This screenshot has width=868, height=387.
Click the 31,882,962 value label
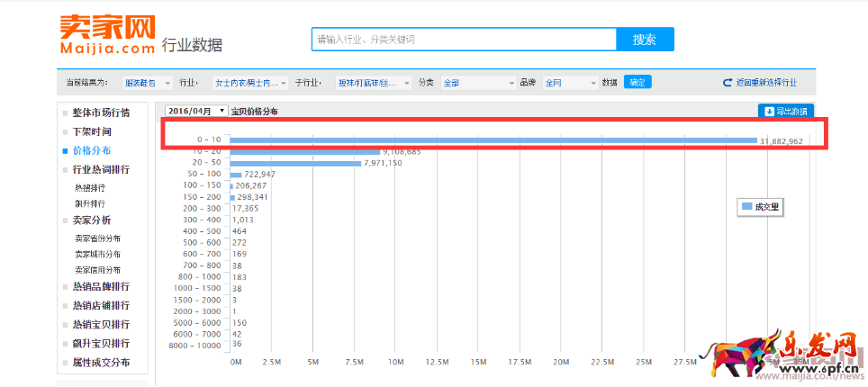pyautogui.click(x=781, y=141)
